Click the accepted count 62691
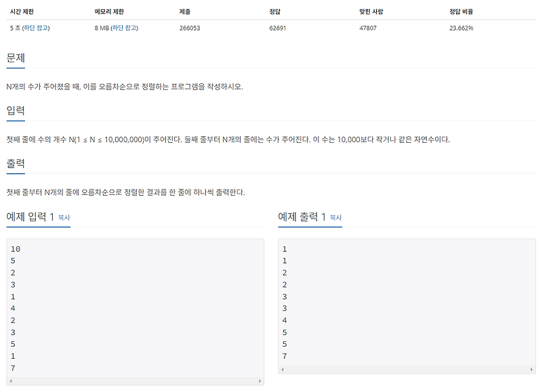This screenshot has height=392, width=542. click(278, 28)
